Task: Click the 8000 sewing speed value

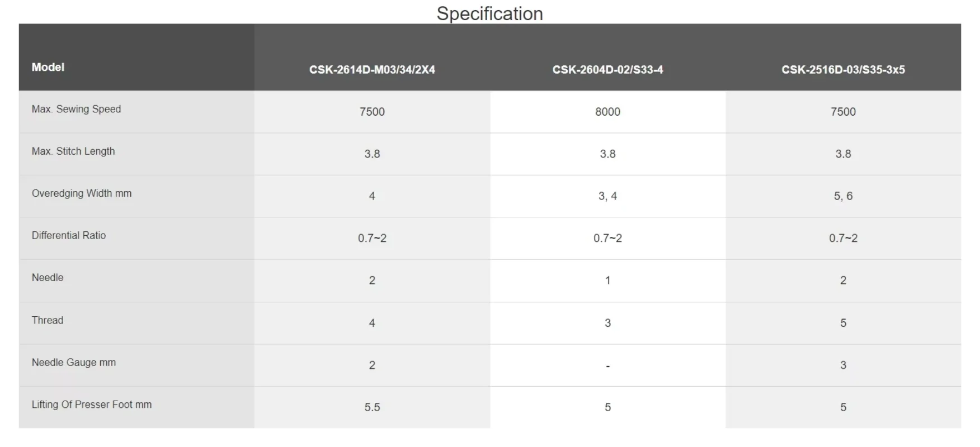Action: point(607,112)
